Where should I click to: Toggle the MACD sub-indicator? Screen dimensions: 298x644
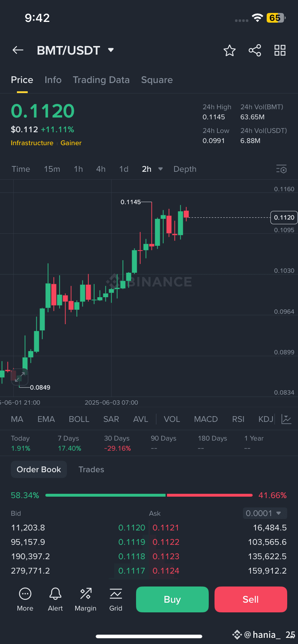tap(206, 419)
